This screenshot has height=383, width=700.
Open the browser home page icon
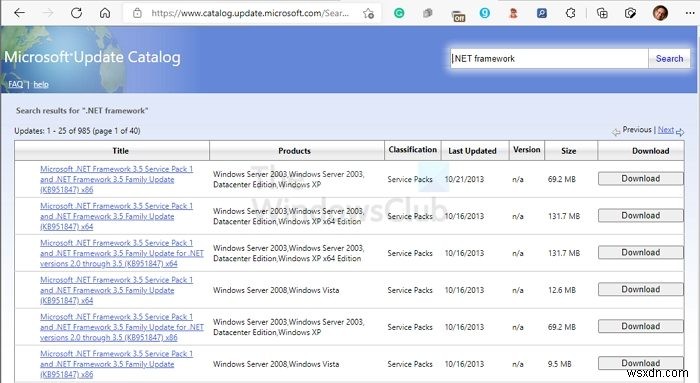(105, 13)
